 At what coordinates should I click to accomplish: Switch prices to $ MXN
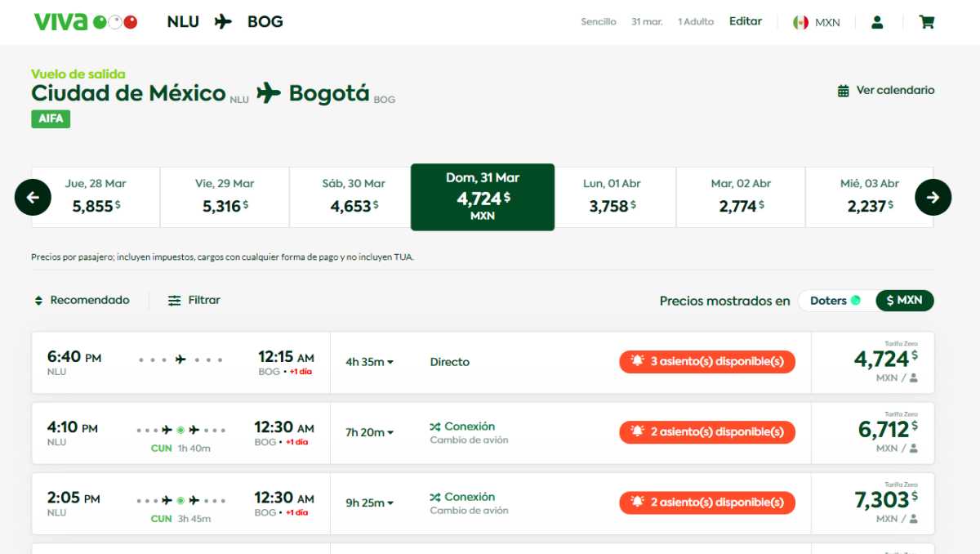click(x=905, y=301)
